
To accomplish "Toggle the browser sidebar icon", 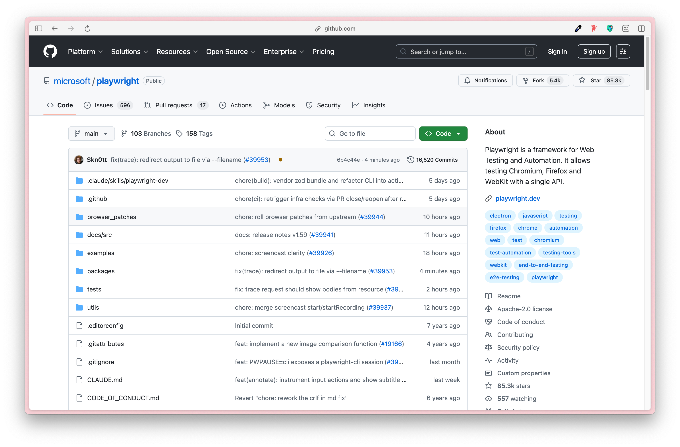I will click(x=39, y=29).
